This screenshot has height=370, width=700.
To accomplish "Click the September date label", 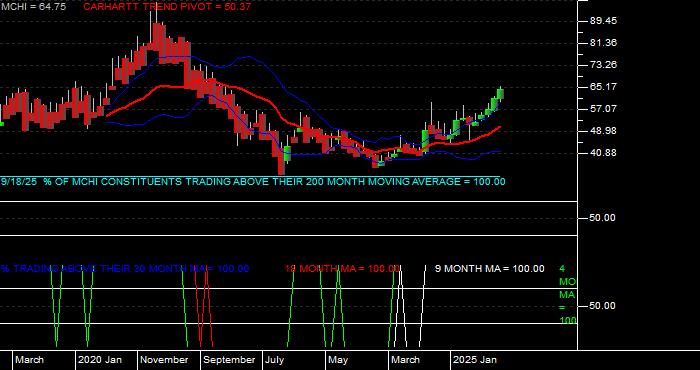I will click(229, 360).
